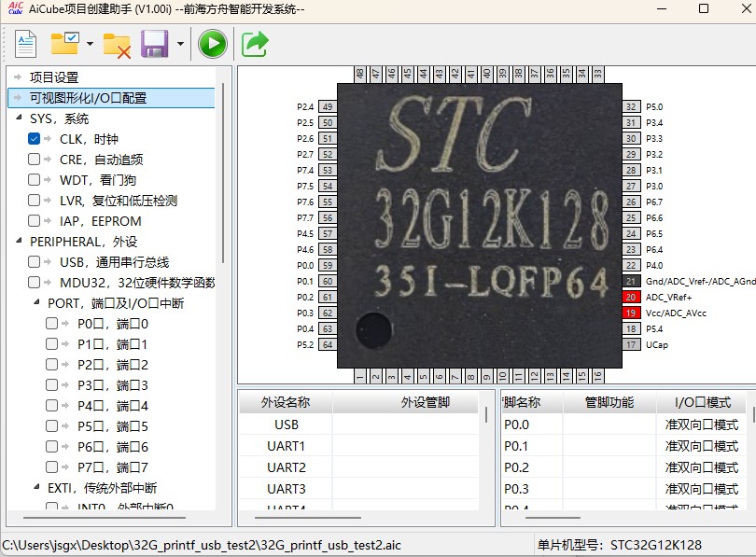Click the new project document icon
Viewport: 756px width, 557px height.
pos(25,44)
